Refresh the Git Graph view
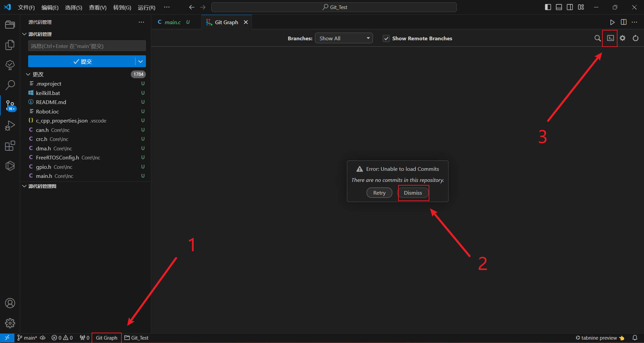Screen dimensions: 644x343 (x=635, y=38)
